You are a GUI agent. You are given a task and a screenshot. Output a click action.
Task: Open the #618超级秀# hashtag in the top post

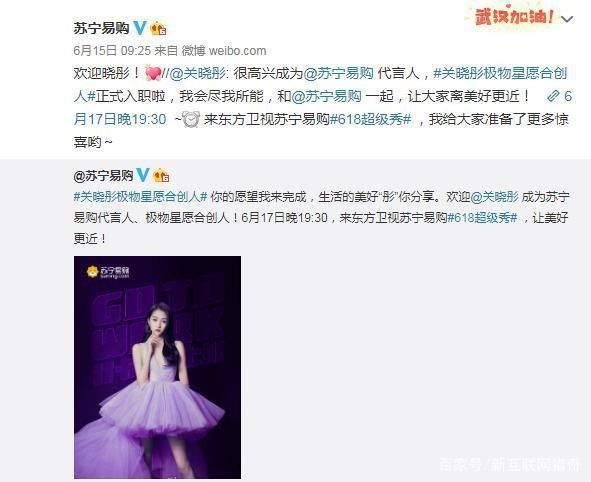pos(371,120)
